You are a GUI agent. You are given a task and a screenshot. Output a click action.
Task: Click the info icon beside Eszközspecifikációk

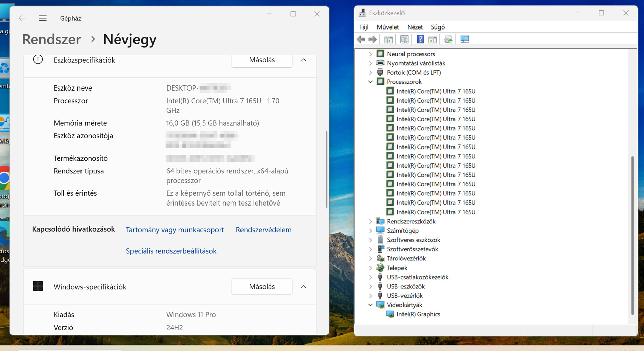tap(38, 60)
